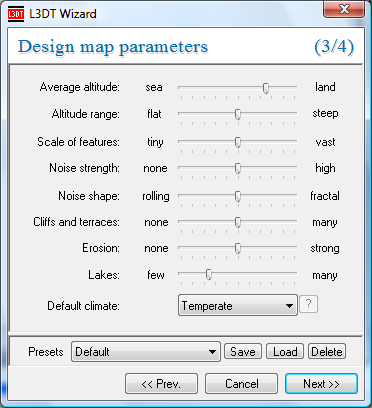
Task: Click the 'L3DT Wizard' window title
Action: click(63, 14)
